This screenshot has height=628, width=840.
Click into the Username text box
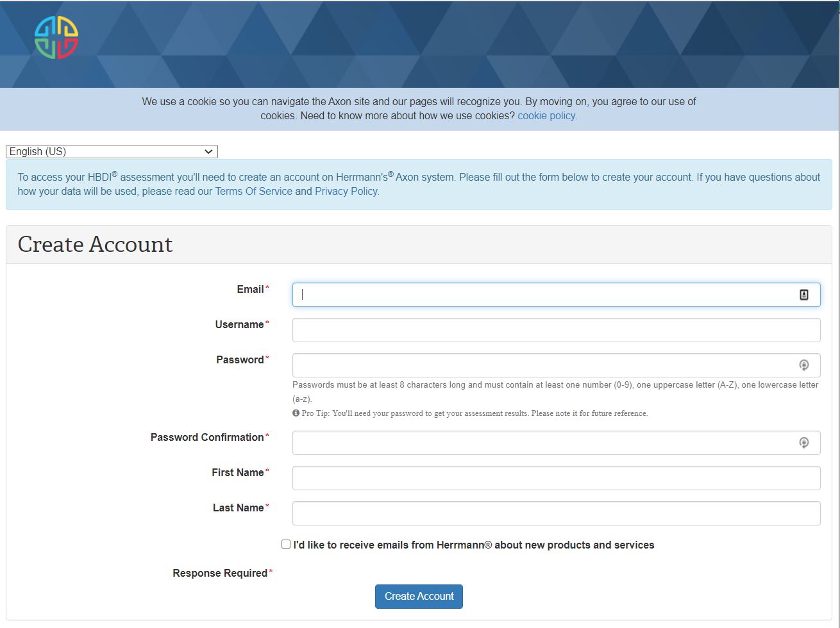tap(556, 330)
